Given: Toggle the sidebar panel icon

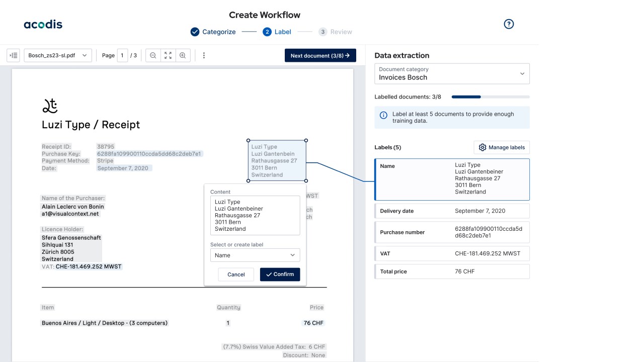Looking at the screenshot, I should click(13, 55).
